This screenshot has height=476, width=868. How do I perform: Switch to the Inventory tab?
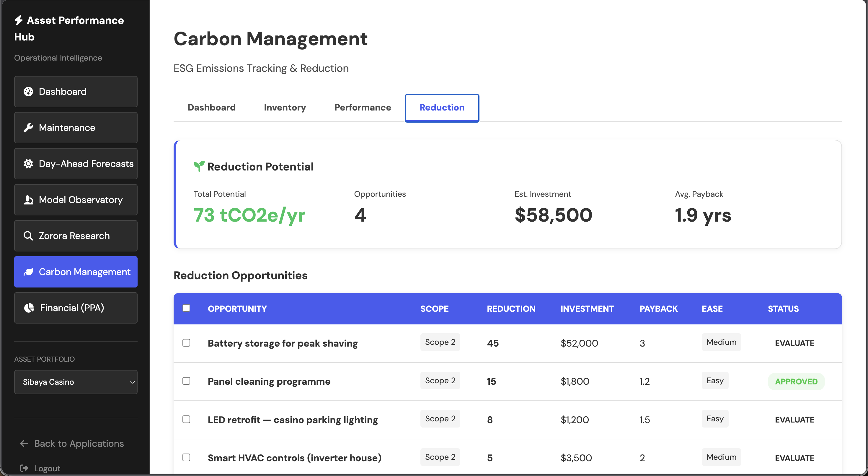[x=285, y=107]
